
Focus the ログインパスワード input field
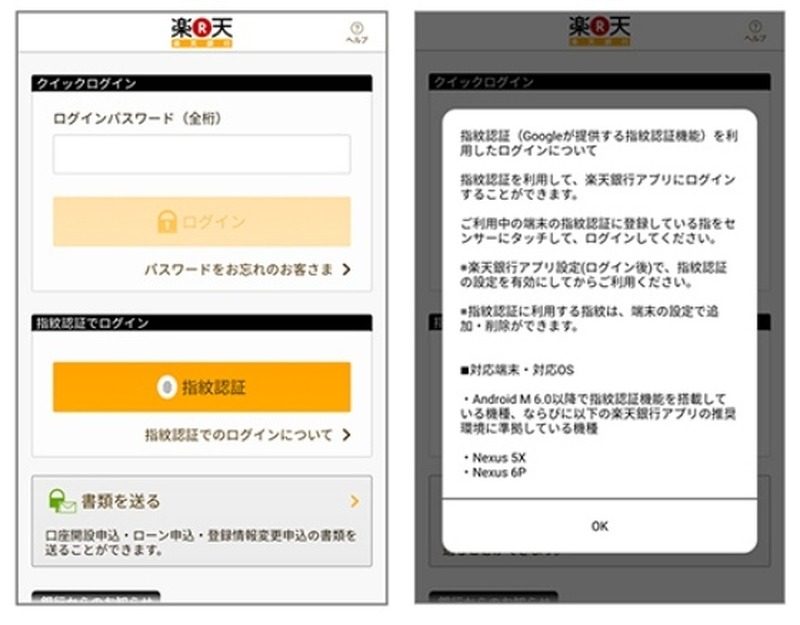201,155
